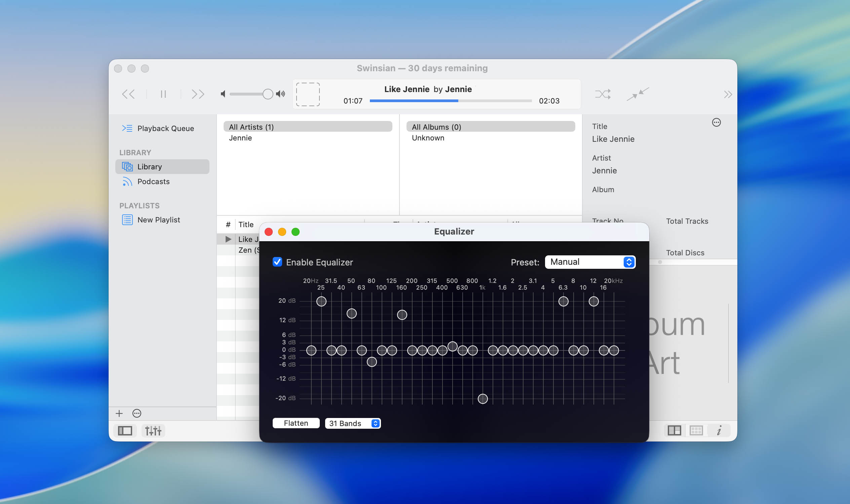Toggle the track info inspector icon
The height and width of the screenshot is (504, 850).
(x=719, y=431)
